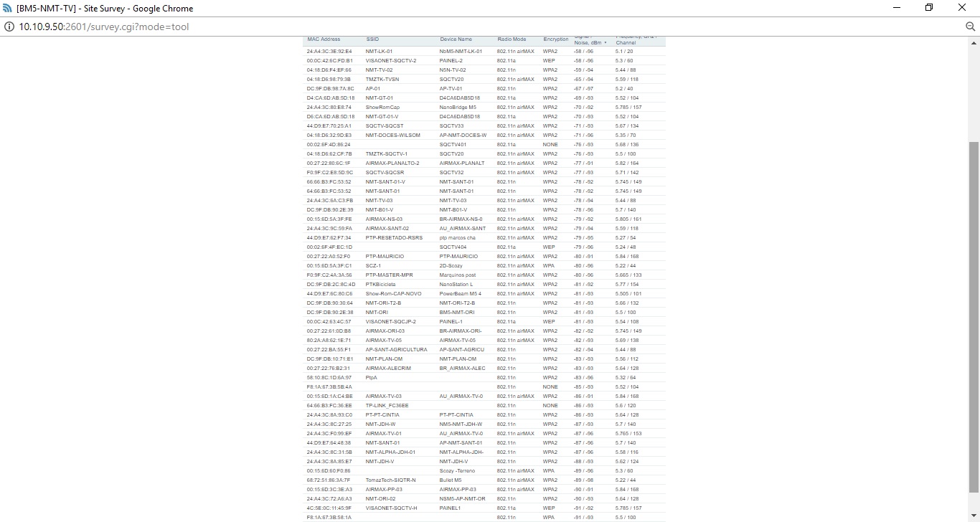Select SSID VISAONET-SQCTV-H
This screenshot has width=980, height=522.
point(391,508)
